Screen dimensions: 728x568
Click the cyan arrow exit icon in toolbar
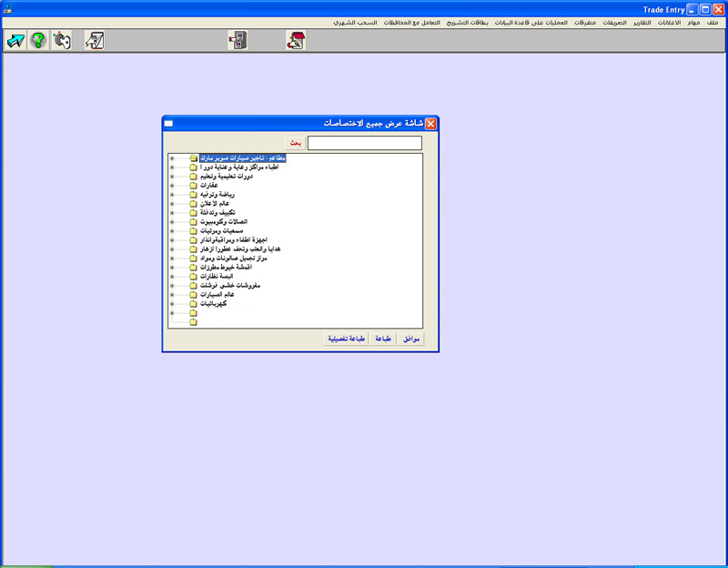tap(15, 40)
